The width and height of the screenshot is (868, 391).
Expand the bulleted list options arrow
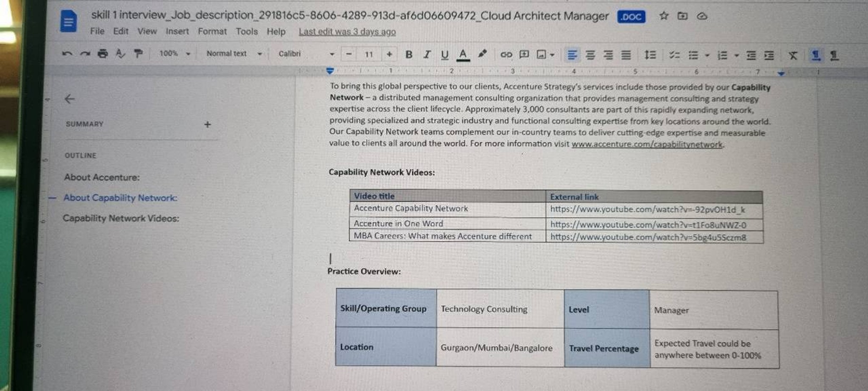[707, 55]
